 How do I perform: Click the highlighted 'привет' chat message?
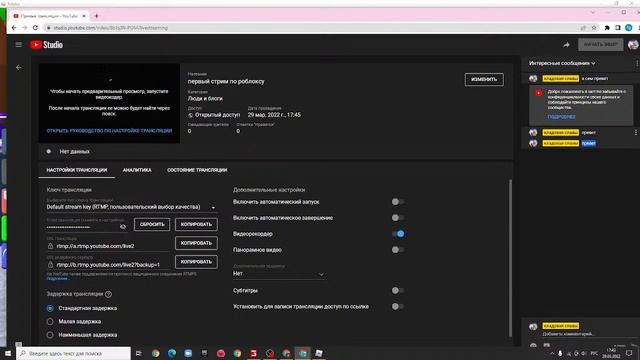pyautogui.click(x=589, y=143)
